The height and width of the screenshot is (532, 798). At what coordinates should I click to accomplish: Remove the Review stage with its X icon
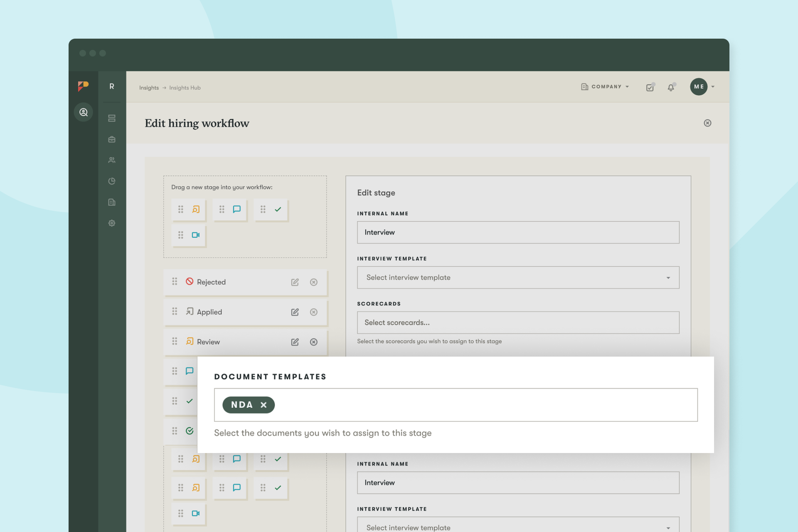(x=314, y=342)
